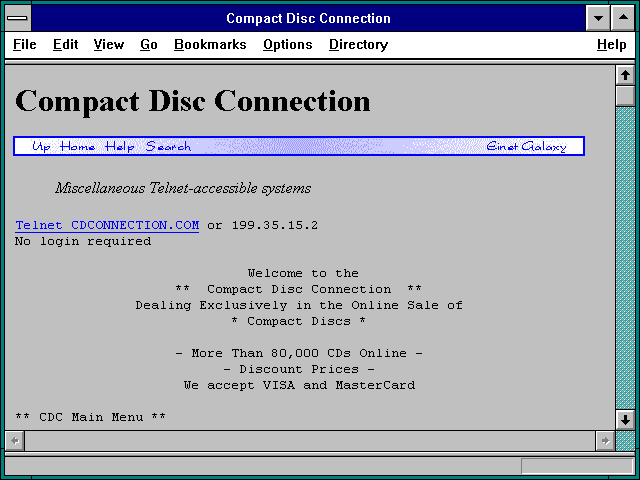Maximize the Compact Disc Connection window
640x480 pixels.
tap(623, 18)
